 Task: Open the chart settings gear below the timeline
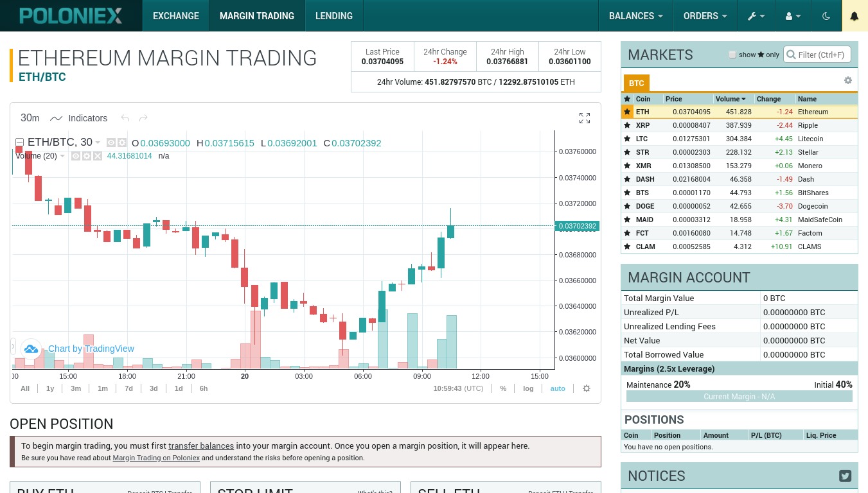tap(587, 388)
